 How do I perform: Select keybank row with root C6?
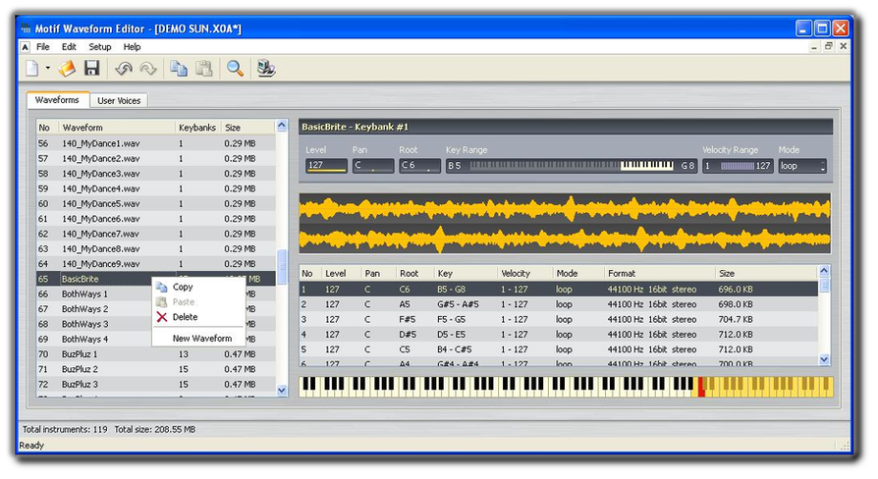(x=558, y=290)
